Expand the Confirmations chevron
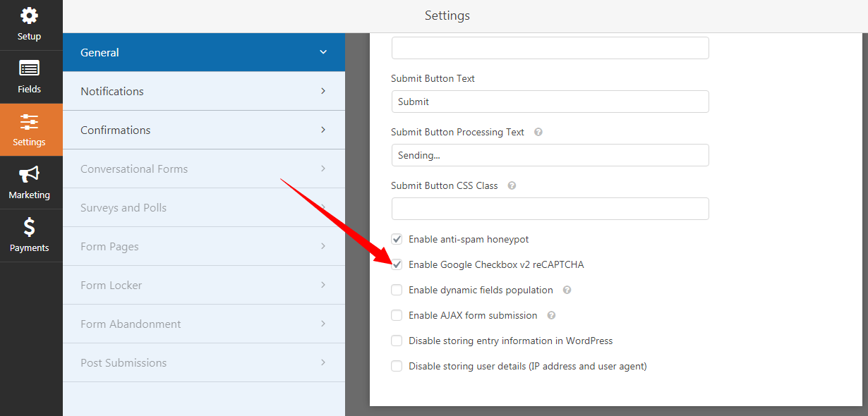The height and width of the screenshot is (416, 868). [323, 130]
